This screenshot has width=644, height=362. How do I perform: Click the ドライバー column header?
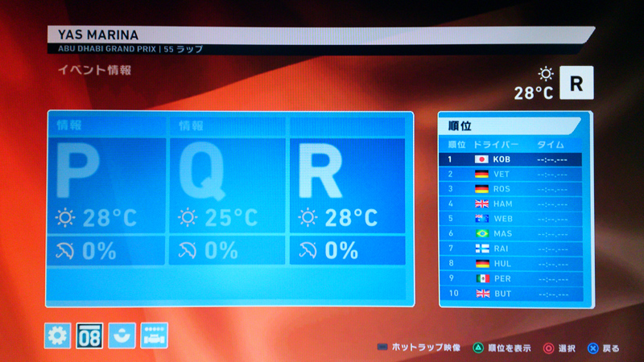click(x=496, y=145)
